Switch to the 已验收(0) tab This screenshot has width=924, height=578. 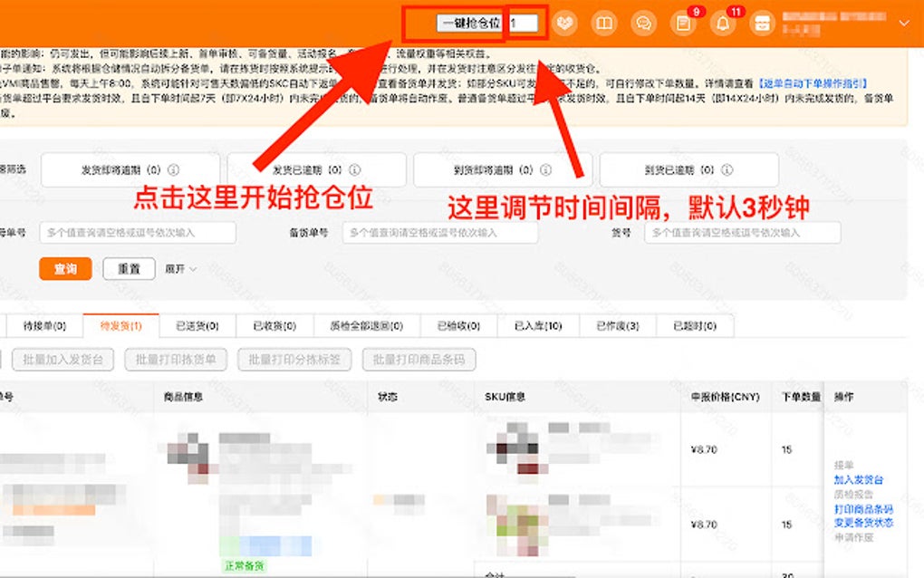[x=458, y=326]
